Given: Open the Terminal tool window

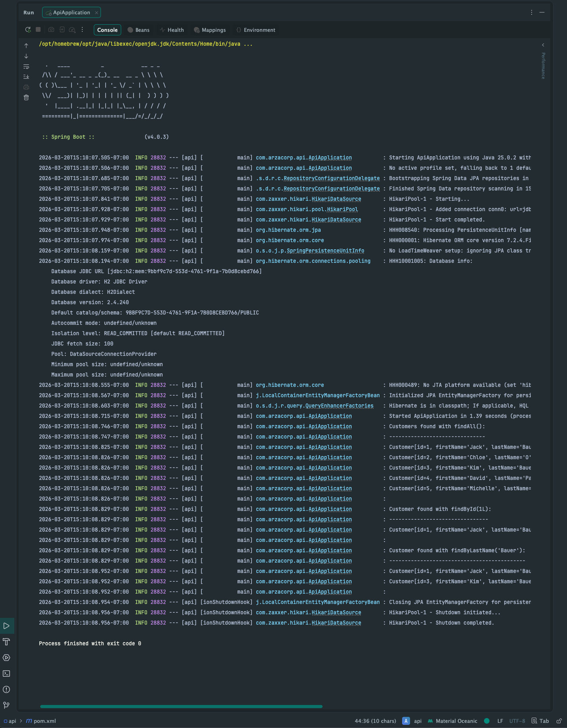Looking at the screenshot, I should click(6, 674).
